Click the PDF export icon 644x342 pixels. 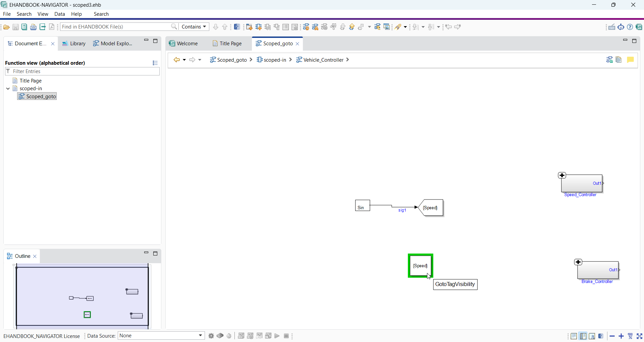click(52, 27)
